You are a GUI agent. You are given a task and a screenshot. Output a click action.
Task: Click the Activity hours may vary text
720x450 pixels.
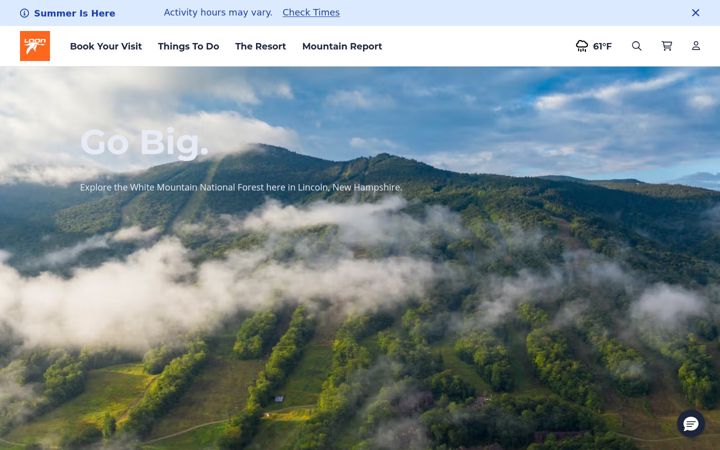click(218, 12)
